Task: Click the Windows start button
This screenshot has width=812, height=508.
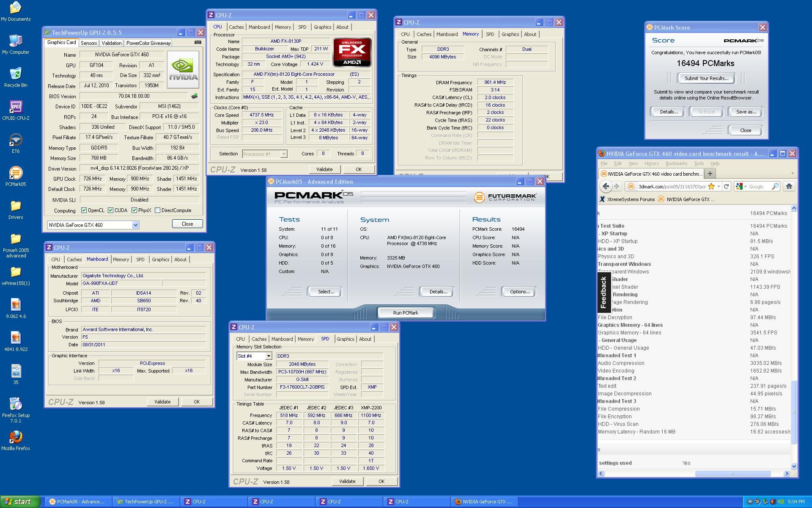Action: tap(20, 502)
